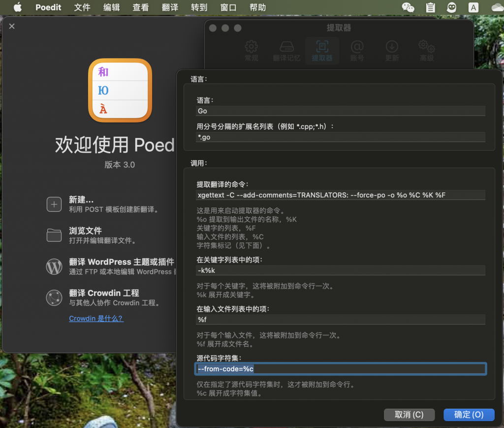Click the clipboard icon in menu bar
The height and width of the screenshot is (428, 504).
[430, 7]
